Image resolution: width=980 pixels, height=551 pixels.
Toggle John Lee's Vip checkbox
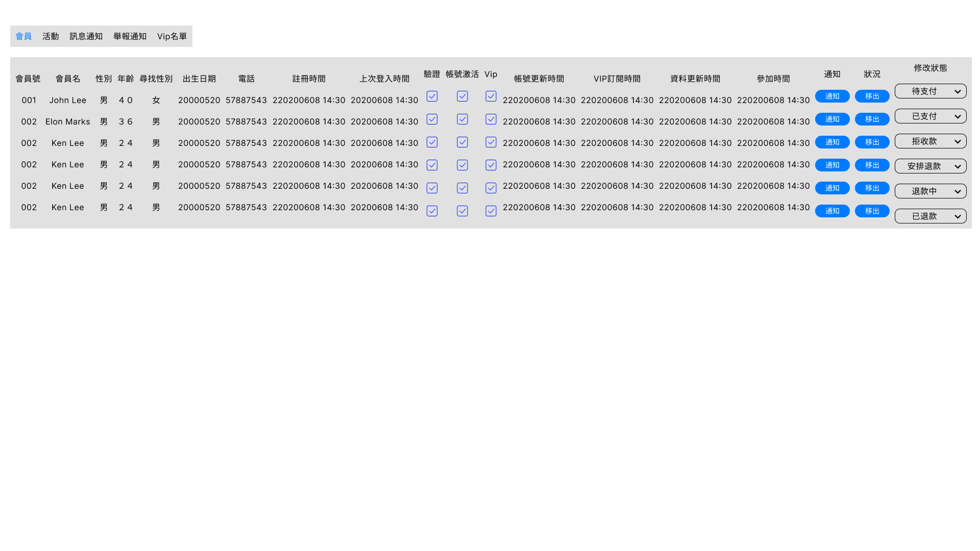tap(491, 96)
